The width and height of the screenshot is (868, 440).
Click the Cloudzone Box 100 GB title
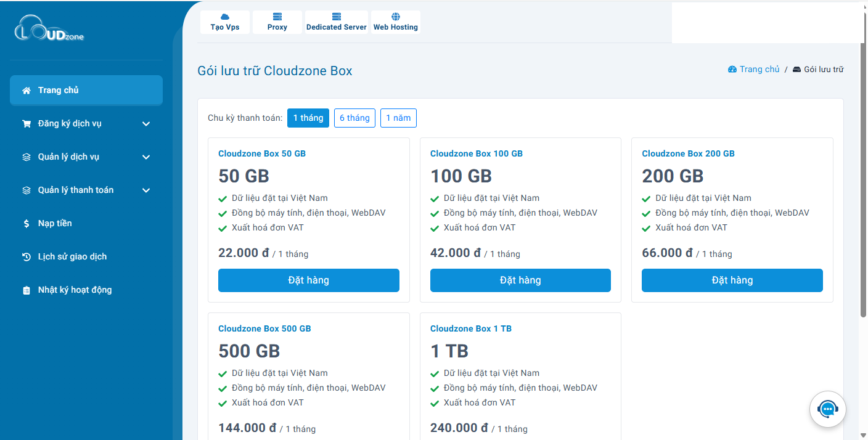coord(477,153)
